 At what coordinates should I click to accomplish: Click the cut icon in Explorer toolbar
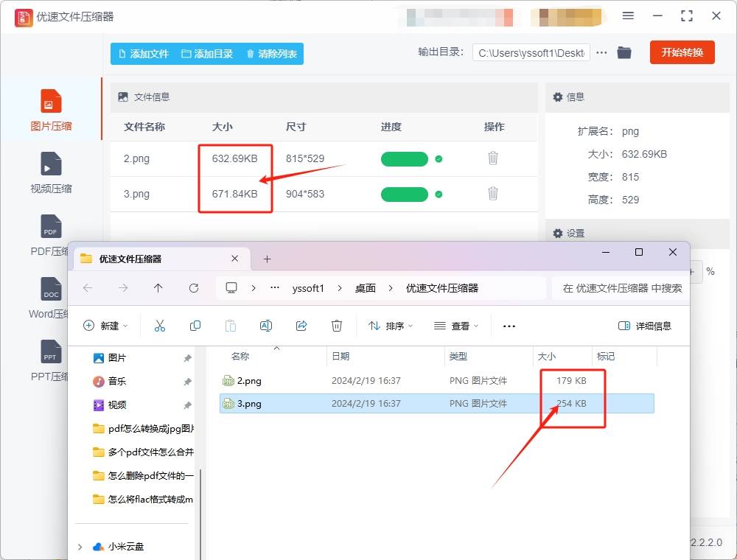coord(160,325)
